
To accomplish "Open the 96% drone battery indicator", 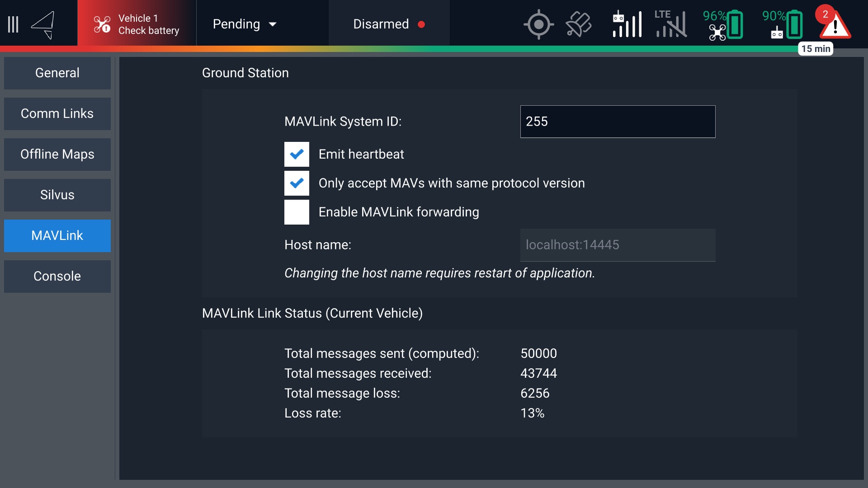I will [x=723, y=24].
